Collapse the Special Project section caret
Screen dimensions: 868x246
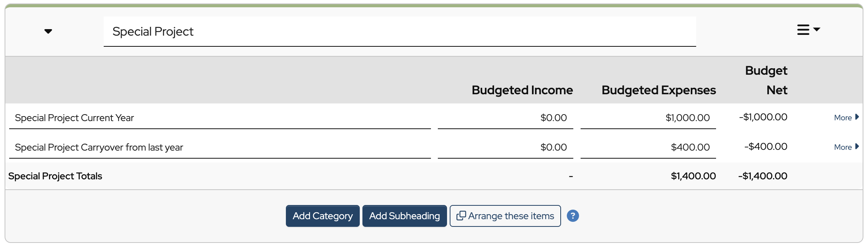pyautogui.click(x=48, y=31)
